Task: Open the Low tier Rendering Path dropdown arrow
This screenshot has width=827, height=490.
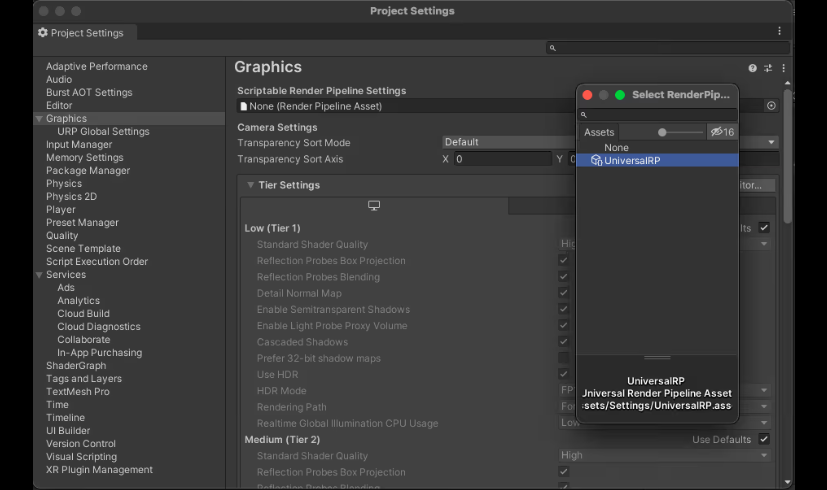Action: (x=764, y=407)
